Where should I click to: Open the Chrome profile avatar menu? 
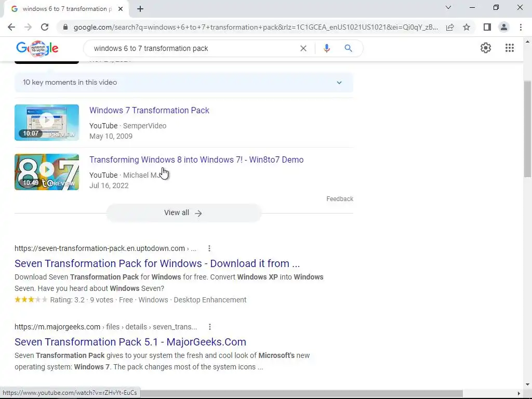coord(504,27)
